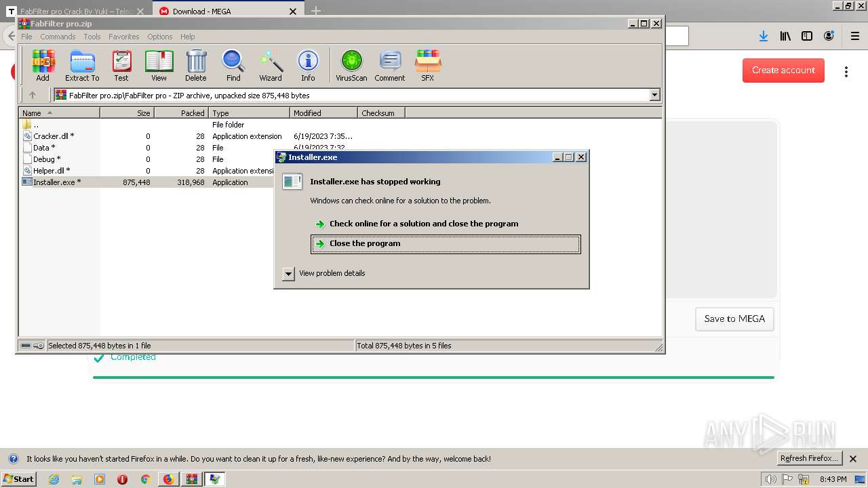Viewport: 868px width, 488px height.
Task: Select the Data file entry
Action: click(x=39, y=148)
